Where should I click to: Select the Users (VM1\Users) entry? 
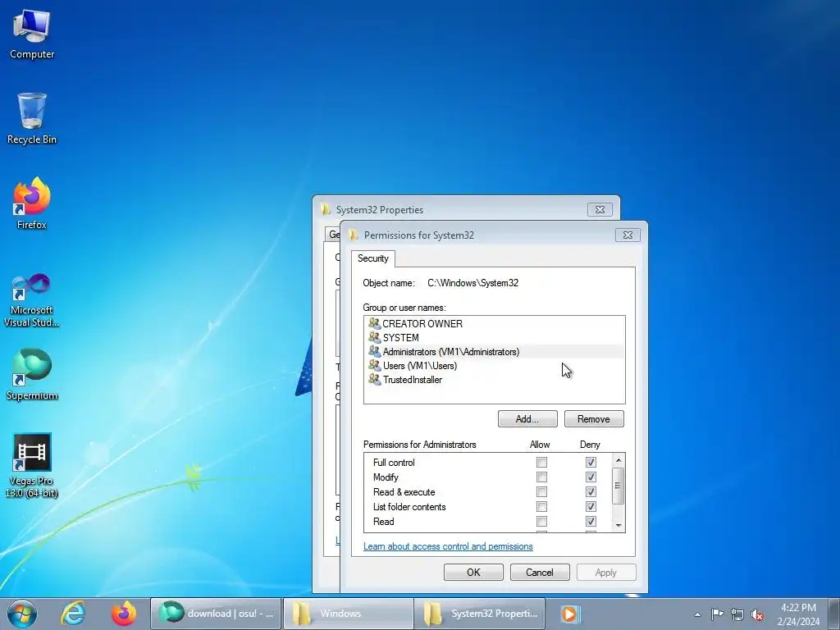click(x=494, y=365)
